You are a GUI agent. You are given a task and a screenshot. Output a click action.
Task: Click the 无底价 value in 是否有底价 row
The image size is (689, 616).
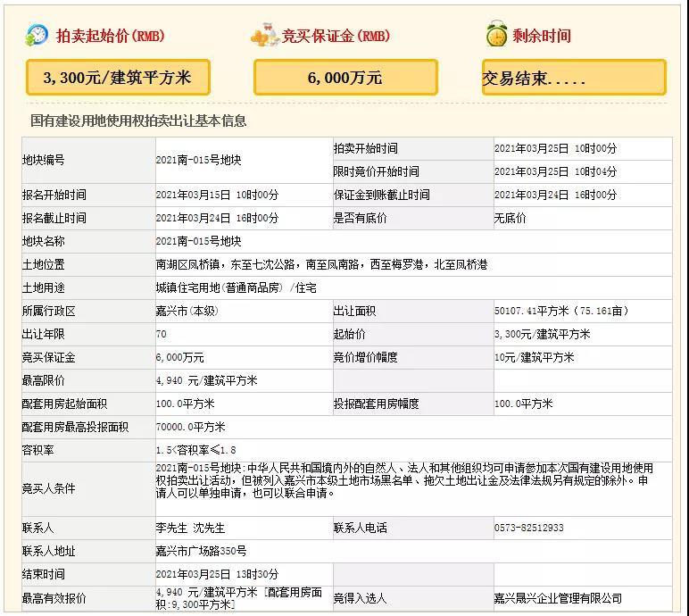pos(511,219)
